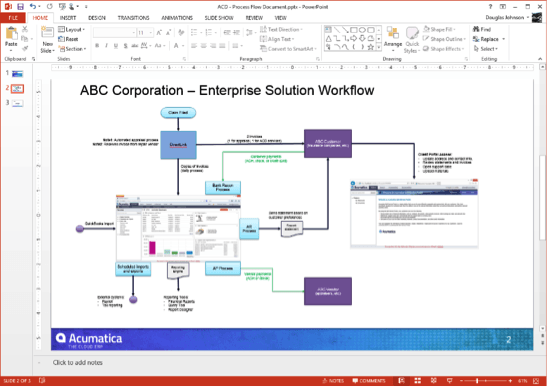Click the Text Direction icon
The height and width of the screenshot is (387, 547).
pyautogui.click(x=263, y=29)
